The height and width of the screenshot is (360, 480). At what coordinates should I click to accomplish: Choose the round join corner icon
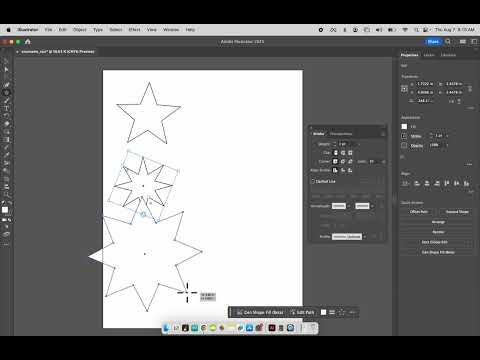[343, 161]
